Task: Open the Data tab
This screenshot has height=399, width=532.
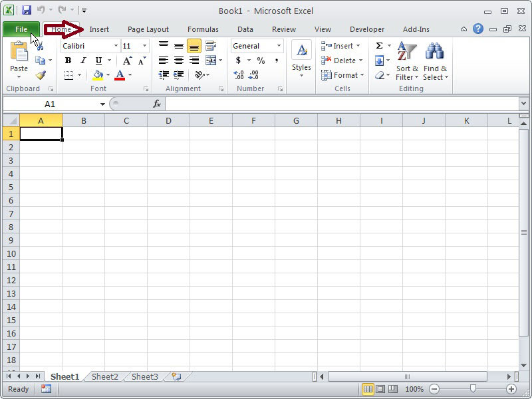Action: pyautogui.click(x=245, y=29)
